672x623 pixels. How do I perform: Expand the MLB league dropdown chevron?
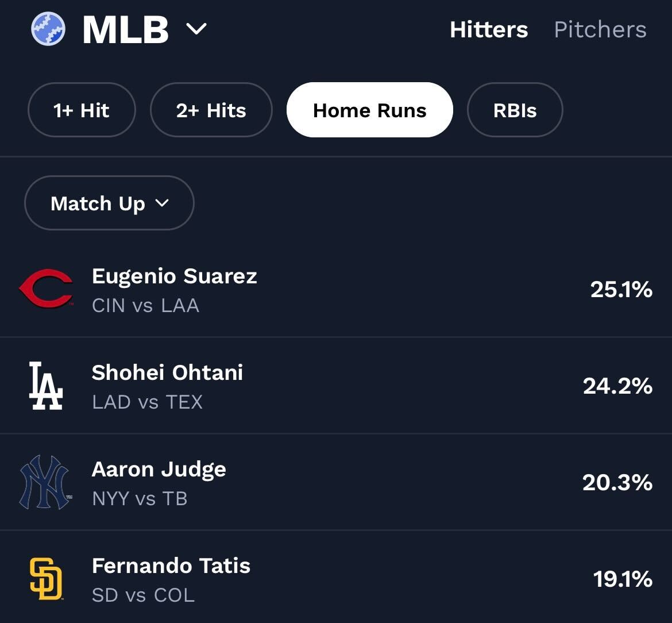click(x=196, y=29)
